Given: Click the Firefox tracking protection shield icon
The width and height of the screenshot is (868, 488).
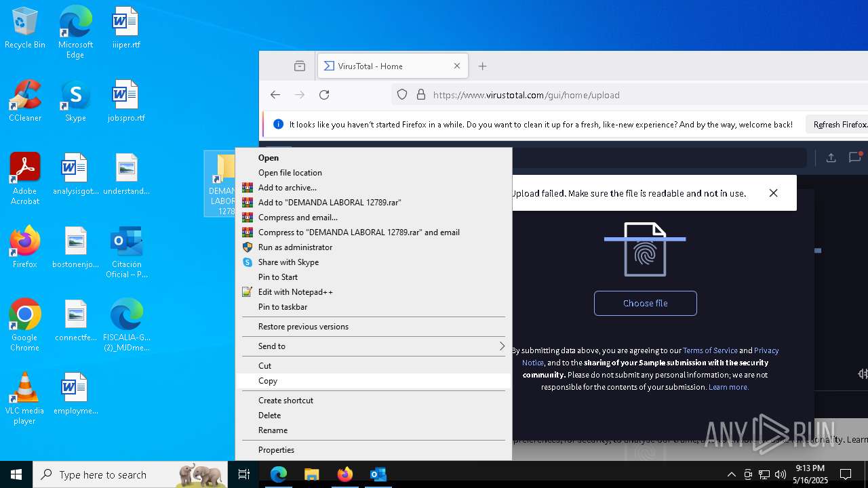Looking at the screenshot, I should point(402,95).
